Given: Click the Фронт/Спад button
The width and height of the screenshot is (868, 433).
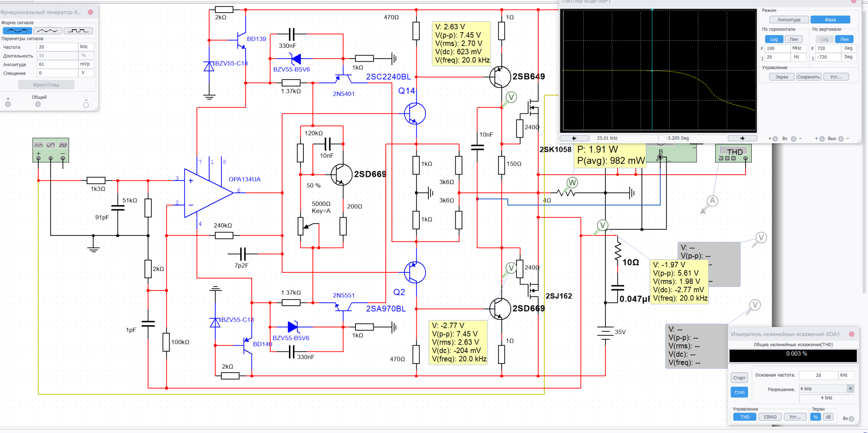Looking at the screenshot, I should coord(46,85).
